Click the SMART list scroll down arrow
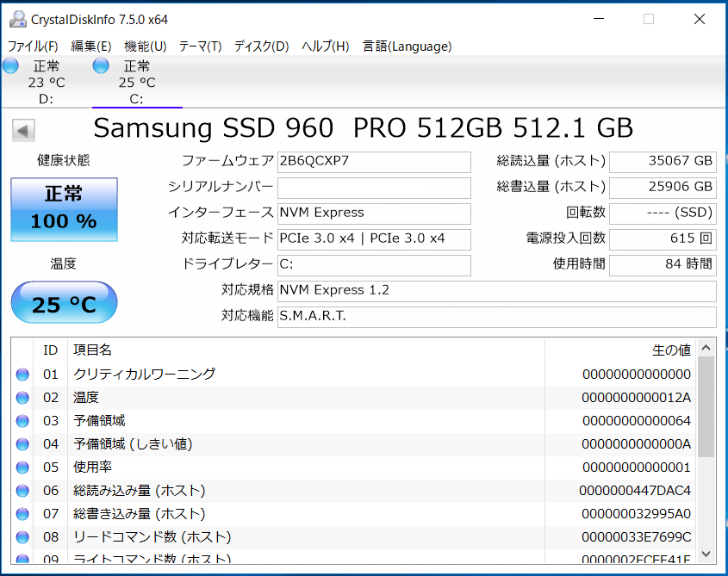The height and width of the screenshot is (576, 728). 706,554
